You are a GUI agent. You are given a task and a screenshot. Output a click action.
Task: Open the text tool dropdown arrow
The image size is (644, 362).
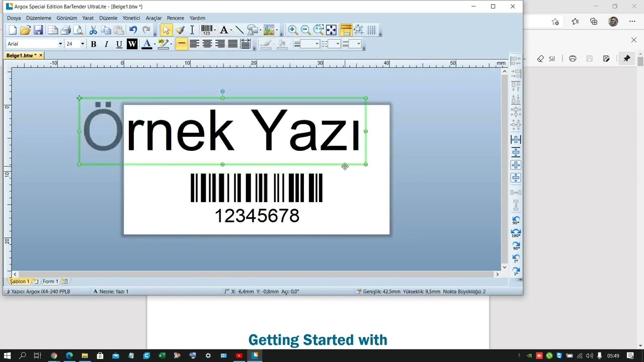[x=231, y=30]
